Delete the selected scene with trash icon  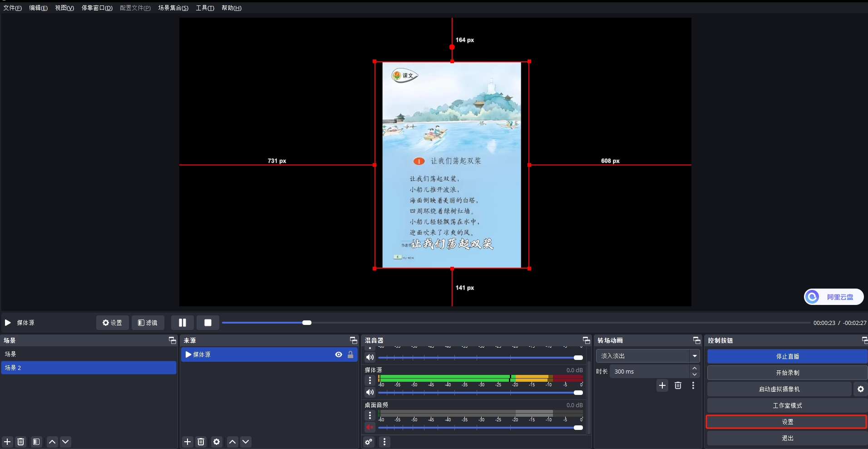(21, 442)
